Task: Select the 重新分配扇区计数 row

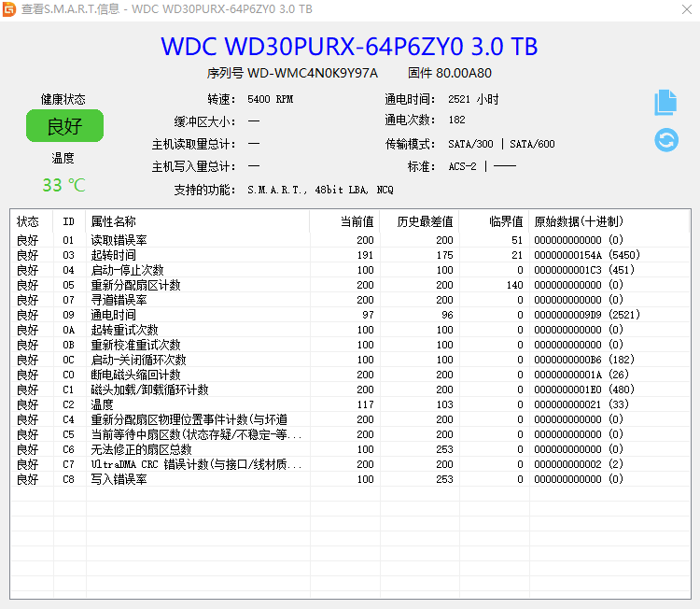Action: tap(135, 285)
